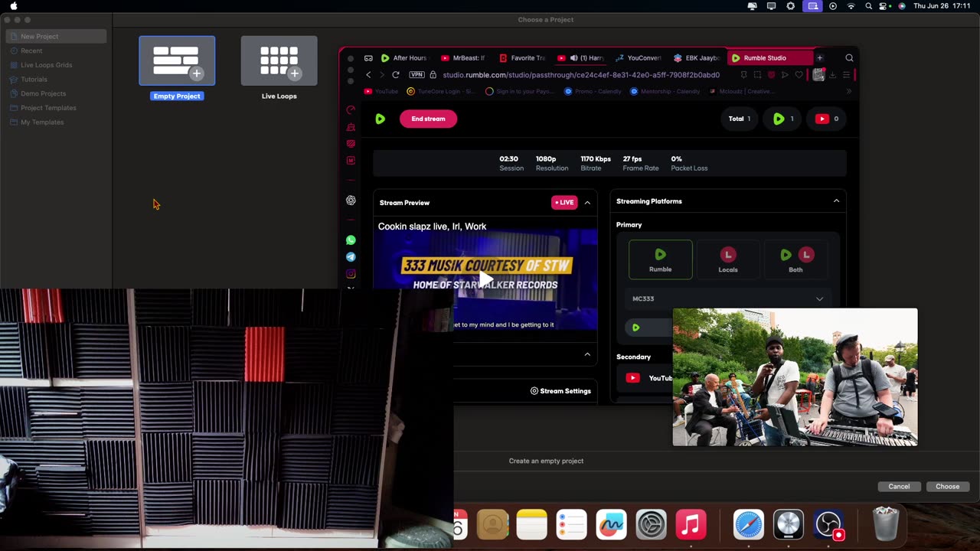Open Instagram from the browser sidebar

(x=351, y=274)
